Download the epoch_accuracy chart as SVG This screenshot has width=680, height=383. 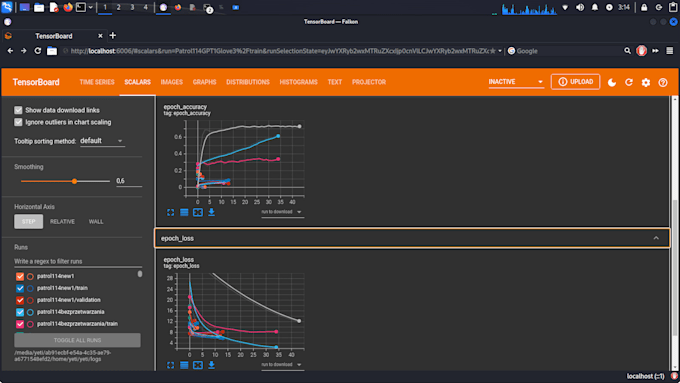[x=211, y=212]
